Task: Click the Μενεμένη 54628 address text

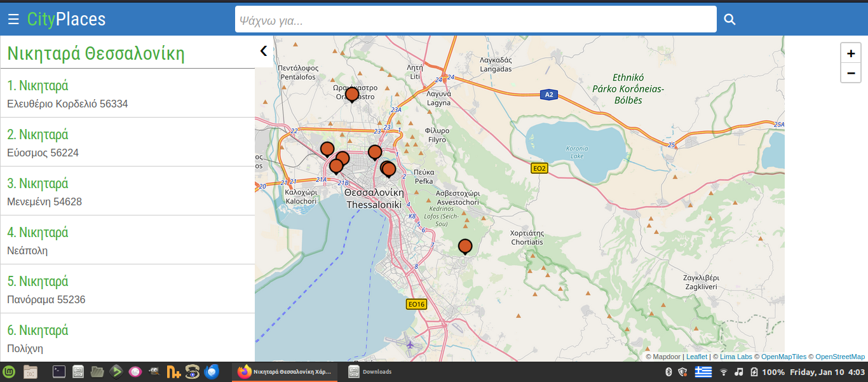Action: point(44,201)
